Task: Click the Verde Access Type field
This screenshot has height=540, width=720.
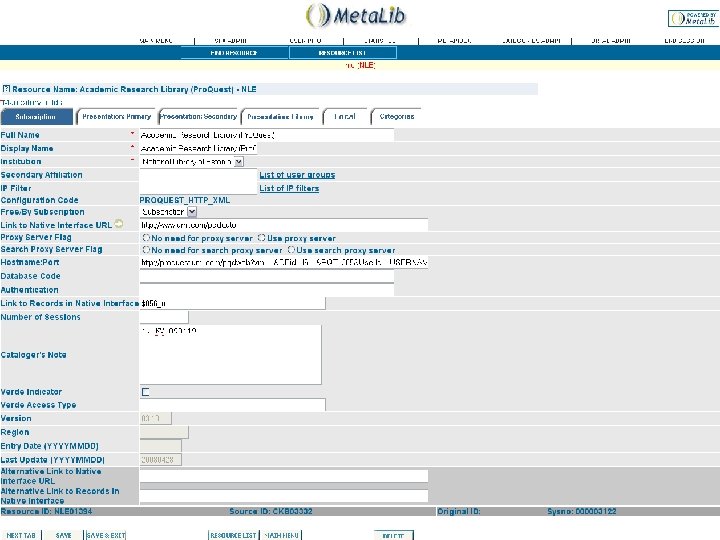Action: tap(232, 405)
